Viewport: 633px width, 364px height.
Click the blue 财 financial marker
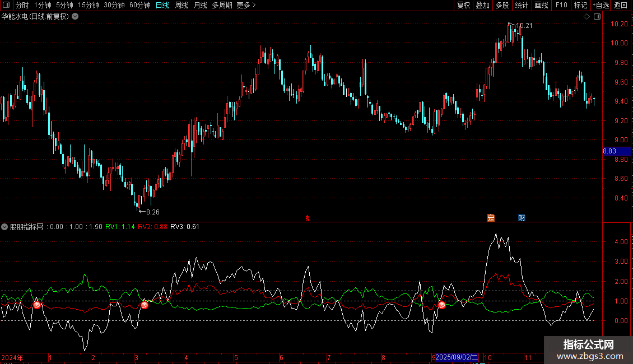522,218
